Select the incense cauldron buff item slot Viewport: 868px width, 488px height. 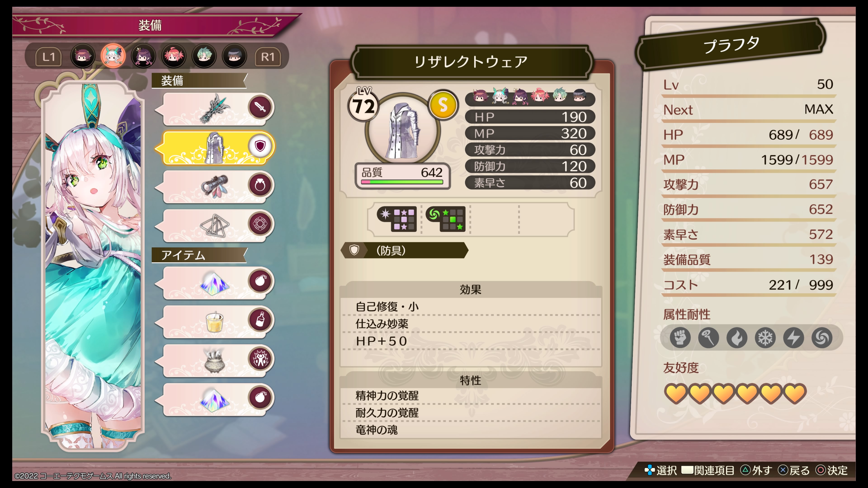(215, 360)
